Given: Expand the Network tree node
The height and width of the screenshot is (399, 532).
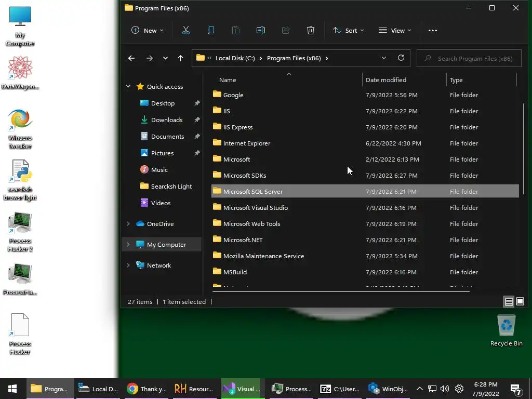Looking at the screenshot, I should pyautogui.click(x=128, y=265).
